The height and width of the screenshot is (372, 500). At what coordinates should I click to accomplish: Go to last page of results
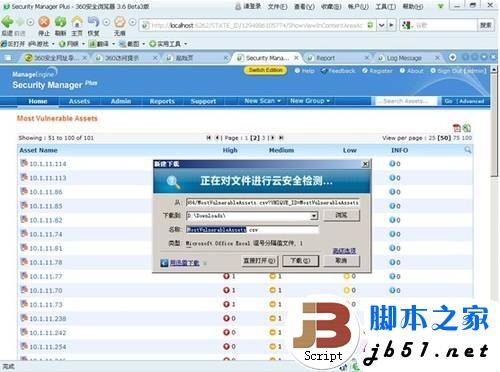(281, 138)
